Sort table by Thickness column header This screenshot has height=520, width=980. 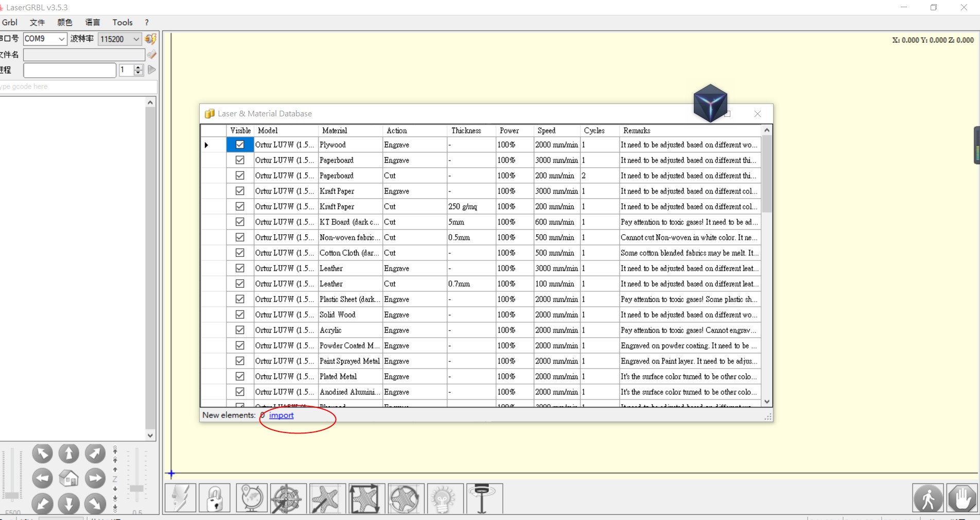click(x=471, y=131)
